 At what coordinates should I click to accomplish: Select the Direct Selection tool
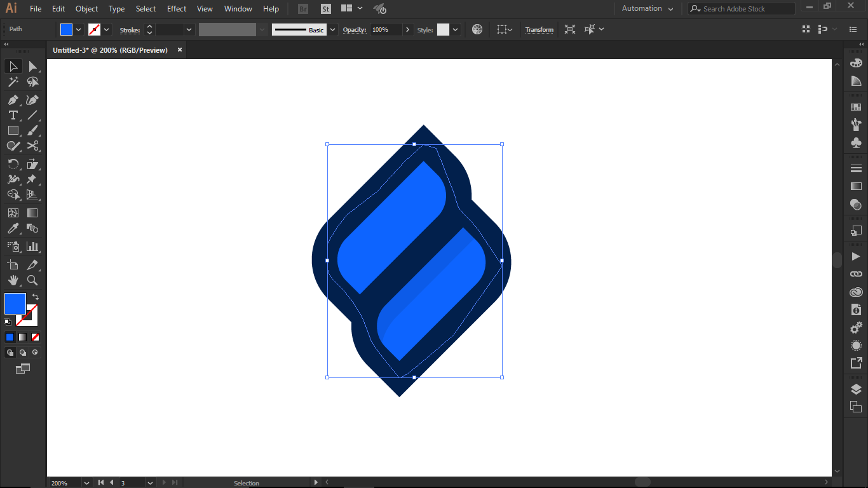[32, 67]
